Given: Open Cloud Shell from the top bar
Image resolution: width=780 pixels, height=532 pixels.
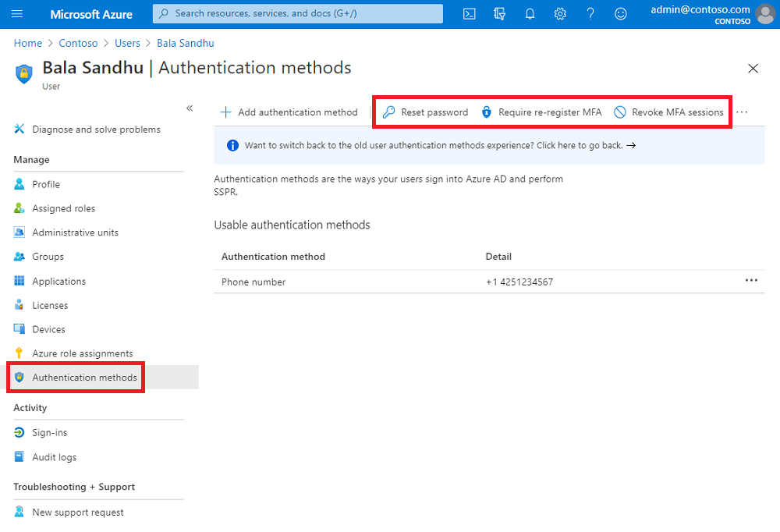Looking at the screenshot, I should coord(469,13).
